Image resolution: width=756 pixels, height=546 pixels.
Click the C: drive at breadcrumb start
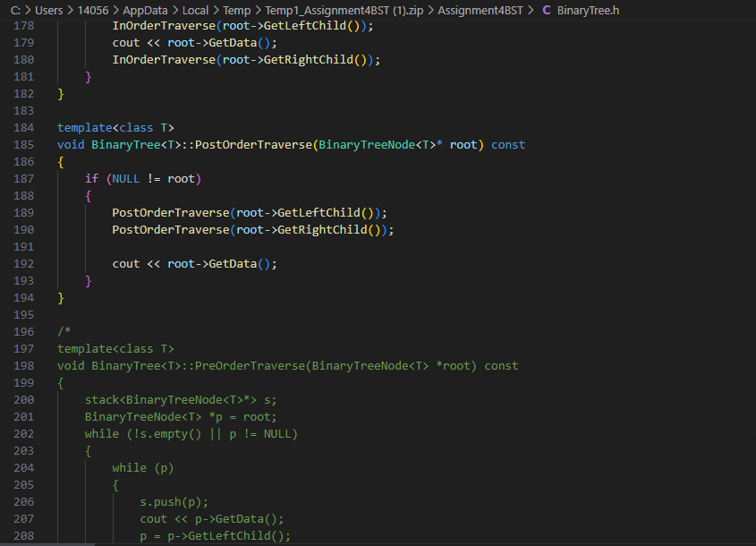pos(16,10)
